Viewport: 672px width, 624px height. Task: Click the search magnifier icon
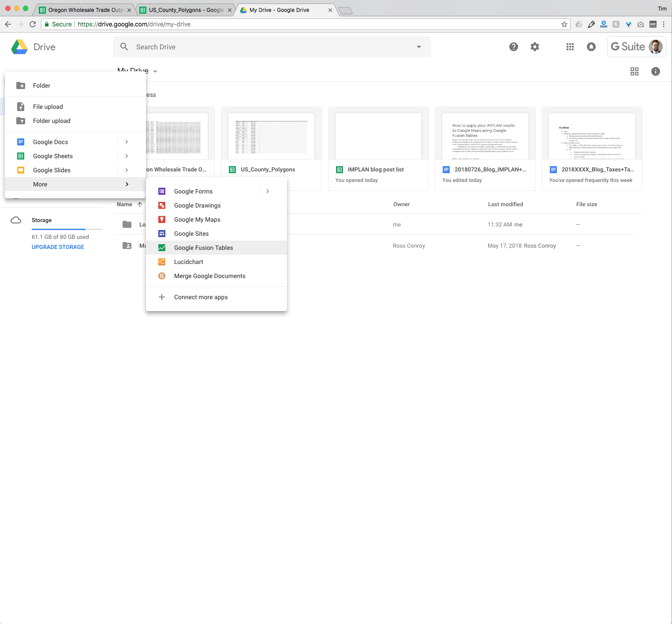click(x=124, y=47)
